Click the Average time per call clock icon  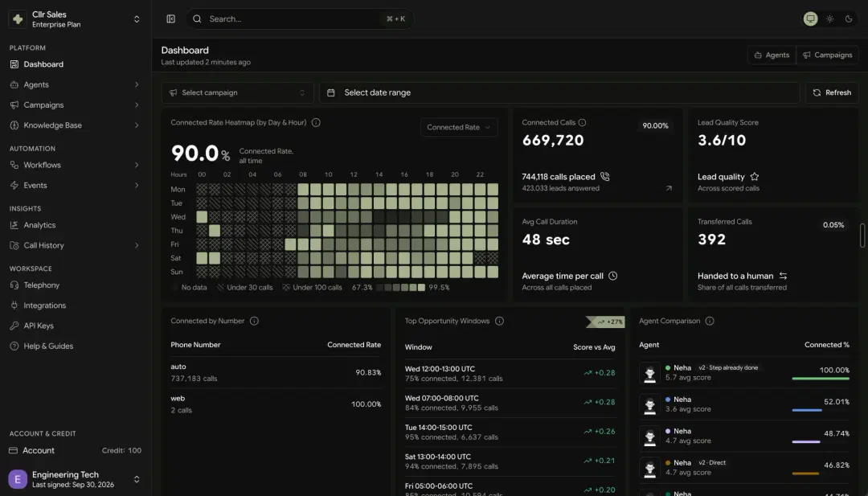click(x=612, y=276)
